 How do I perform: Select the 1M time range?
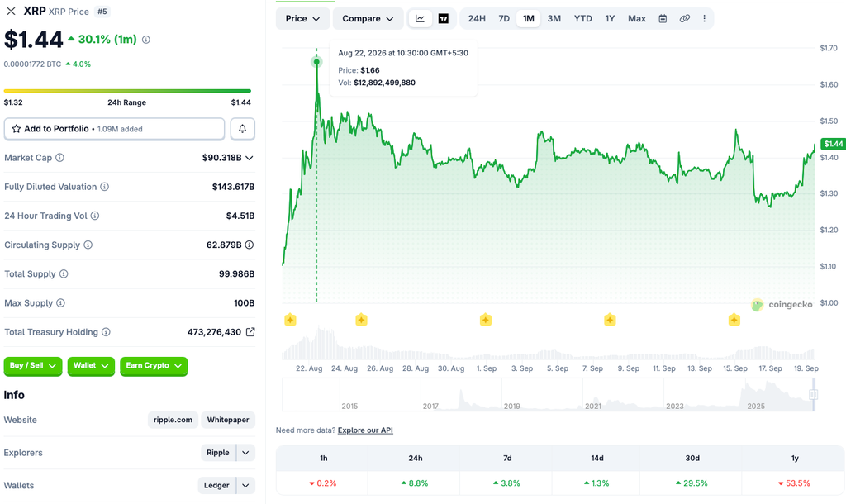click(x=529, y=18)
